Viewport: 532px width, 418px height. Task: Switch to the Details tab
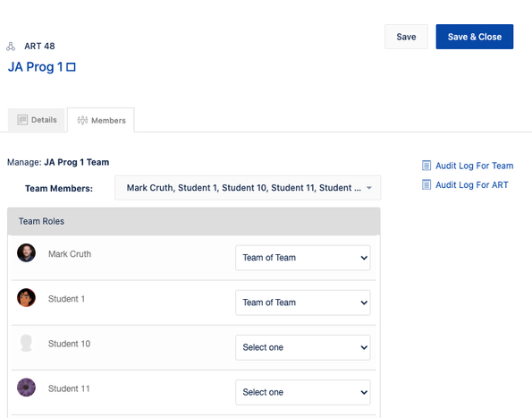click(37, 120)
